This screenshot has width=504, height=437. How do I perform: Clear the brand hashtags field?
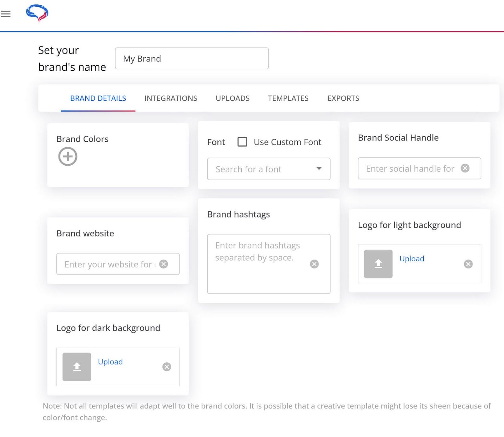[314, 264]
